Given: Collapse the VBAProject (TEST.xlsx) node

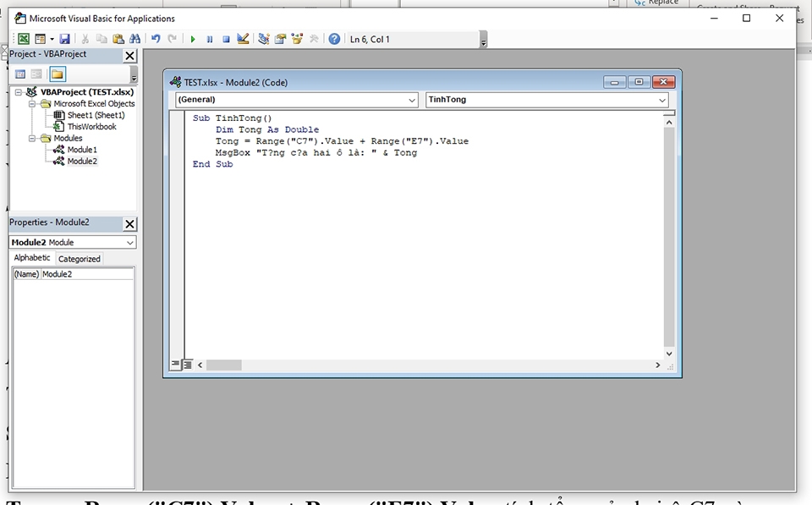Looking at the screenshot, I should (x=19, y=92).
